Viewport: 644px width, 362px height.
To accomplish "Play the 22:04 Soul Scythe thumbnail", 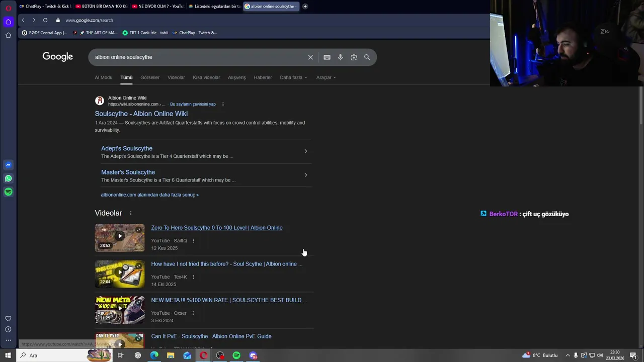I will tap(120, 274).
